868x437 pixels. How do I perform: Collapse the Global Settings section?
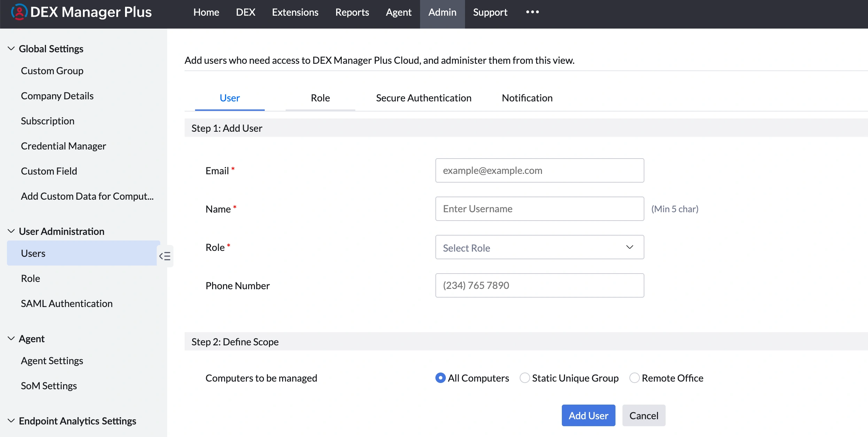coord(11,49)
